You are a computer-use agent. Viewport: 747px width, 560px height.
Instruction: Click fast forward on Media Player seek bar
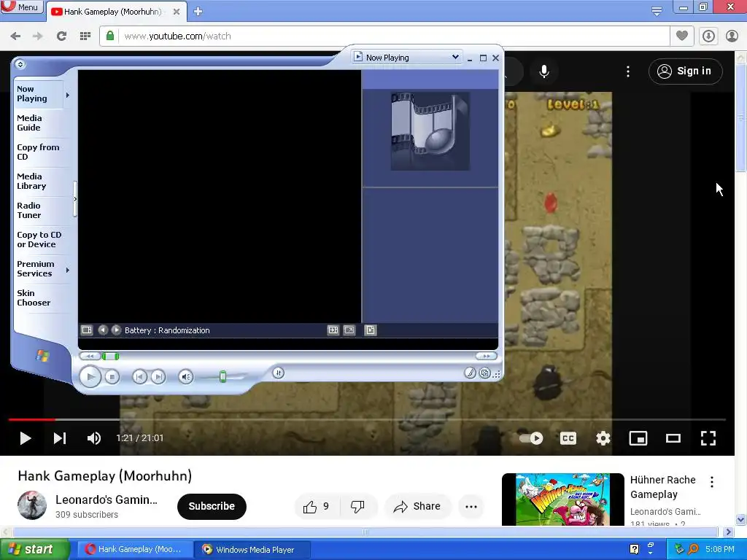(486, 356)
